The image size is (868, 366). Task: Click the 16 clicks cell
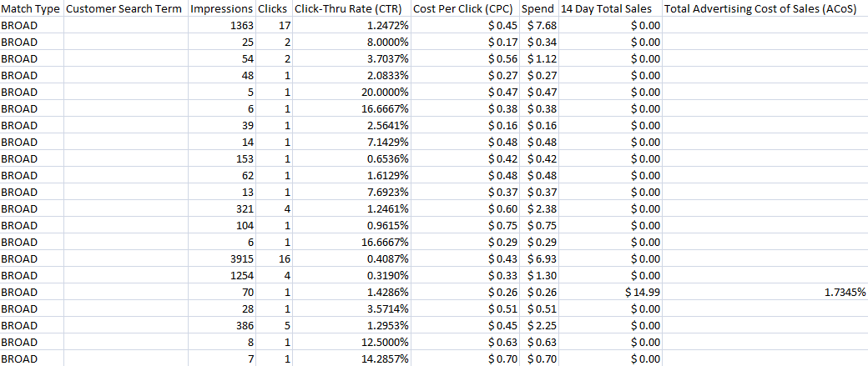click(274, 258)
